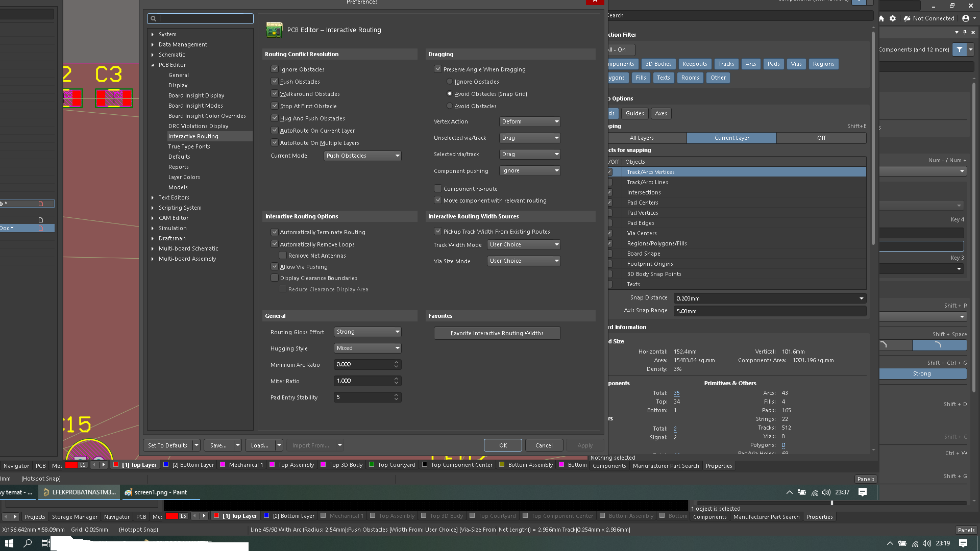The height and width of the screenshot is (551, 980).
Task: Open the Windows Start menu
Action: pyautogui.click(x=9, y=543)
